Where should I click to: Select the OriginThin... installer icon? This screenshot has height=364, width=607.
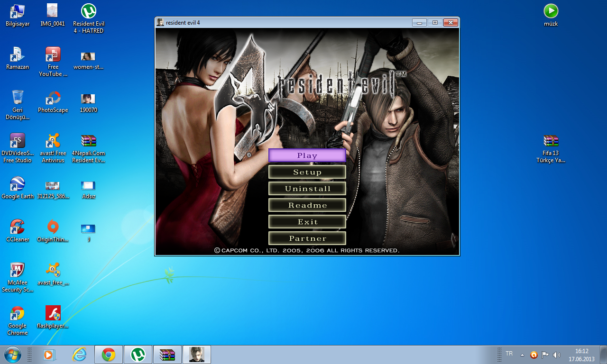(x=53, y=231)
